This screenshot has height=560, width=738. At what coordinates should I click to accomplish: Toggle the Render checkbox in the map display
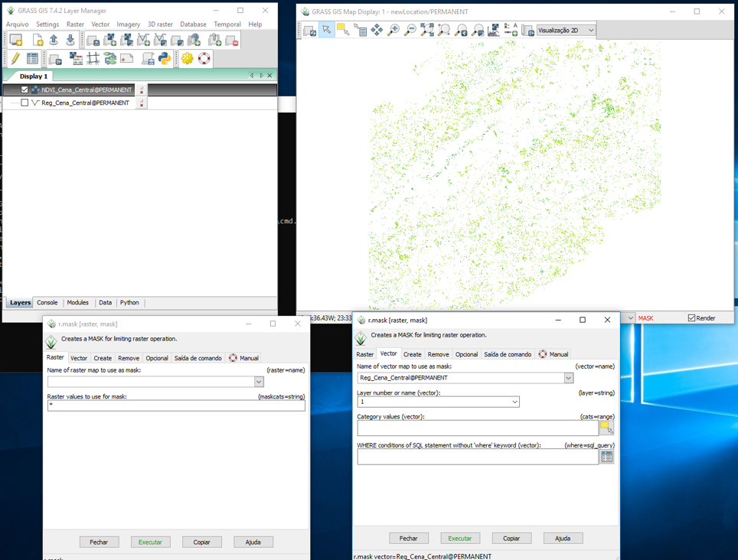(x=691, y=318)
